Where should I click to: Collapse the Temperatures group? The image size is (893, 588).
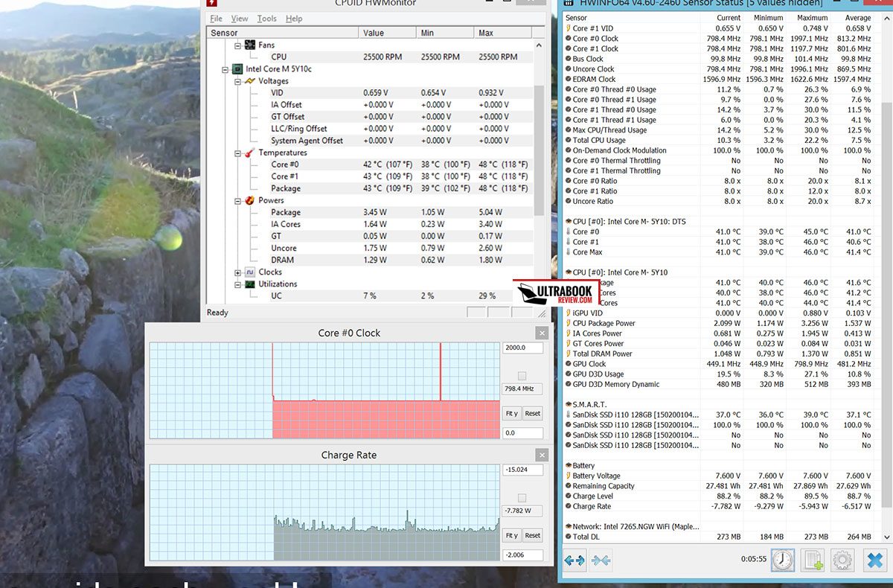pos(237,153)
